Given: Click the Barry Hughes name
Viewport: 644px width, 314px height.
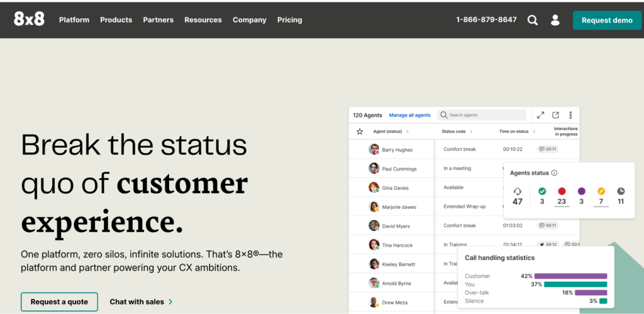Looking at the screenshot, I should tap(397, 150).
